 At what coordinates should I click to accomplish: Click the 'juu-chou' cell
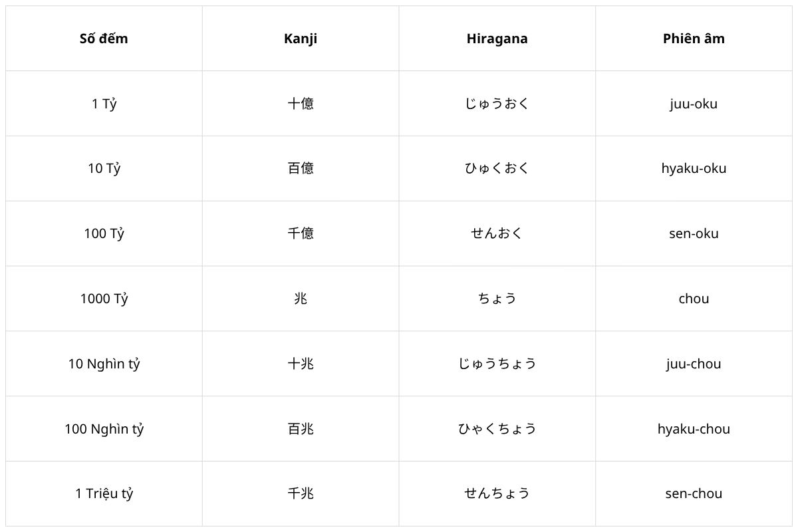pyautogui.click(x=694, y=364)
